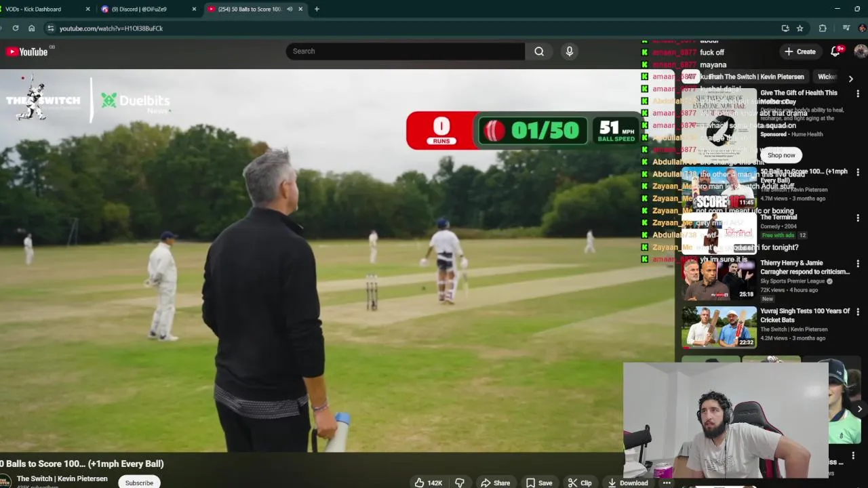The width and height of the screenshot is (868, 488).
Task: Open the media control icon in toolbar
Action: pyautogui.click(x=846, y=28)
